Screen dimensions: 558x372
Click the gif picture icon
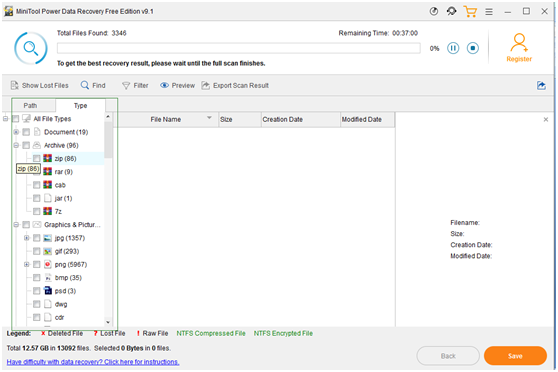click(47, 251)
